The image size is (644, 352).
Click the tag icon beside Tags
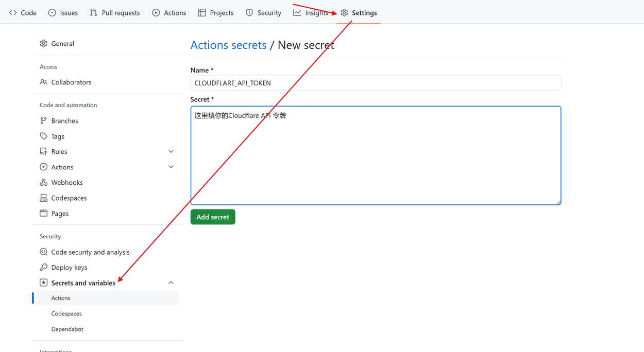(x=43, y=136)
